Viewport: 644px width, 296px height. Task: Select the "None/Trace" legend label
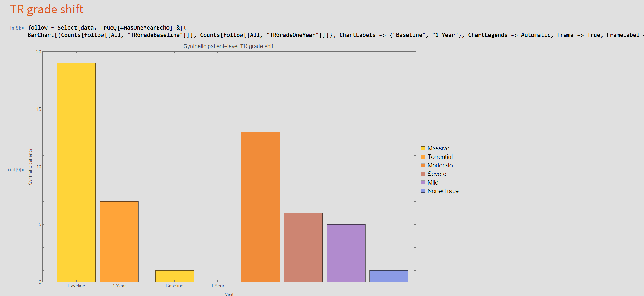coord(443,191)
